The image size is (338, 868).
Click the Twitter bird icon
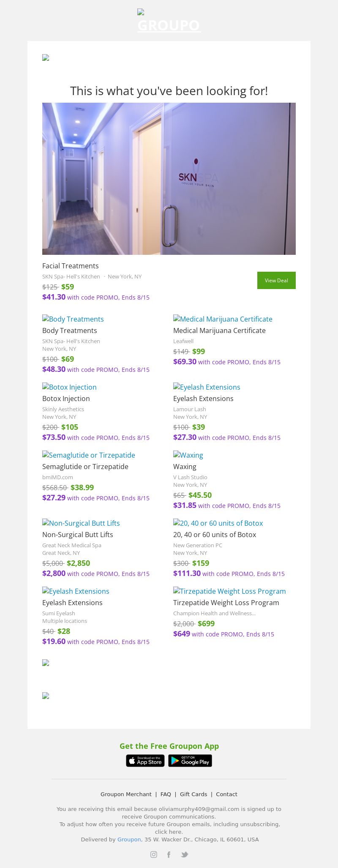185,854
